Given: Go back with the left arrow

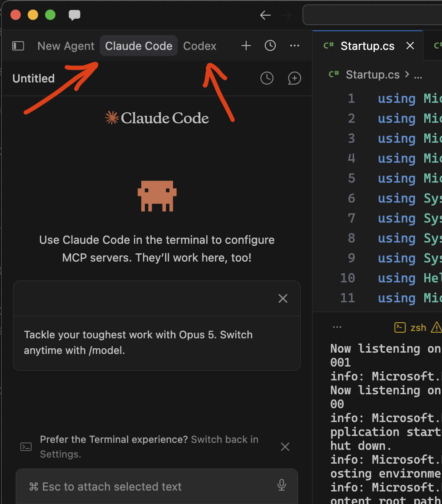Looking at the screenshot, I should point(265,15).
